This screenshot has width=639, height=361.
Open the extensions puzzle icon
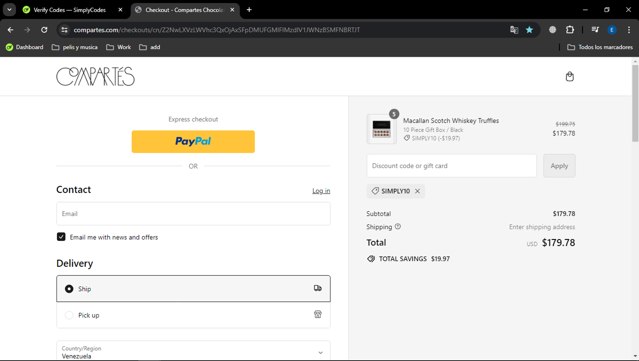pyautogui.click(x=570, y=30)
